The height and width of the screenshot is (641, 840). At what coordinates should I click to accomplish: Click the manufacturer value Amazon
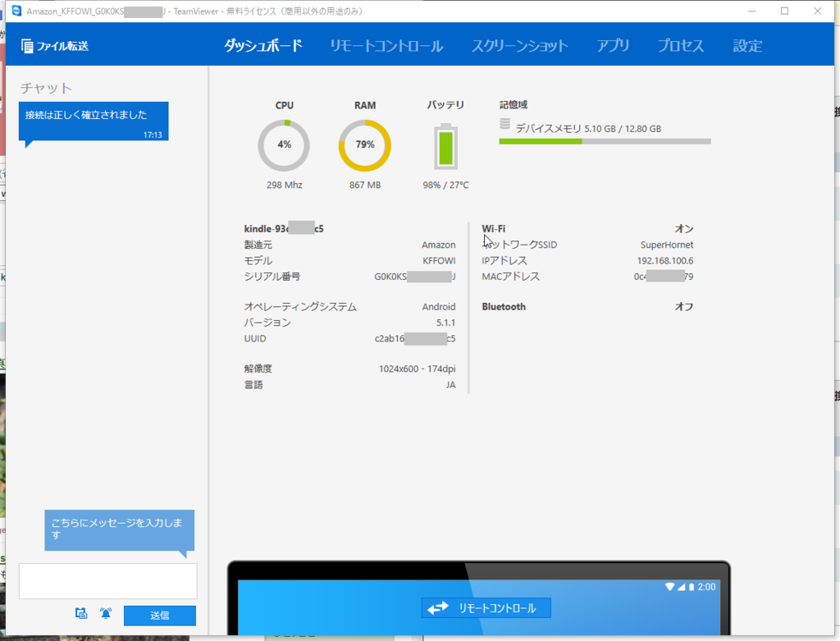438,245
